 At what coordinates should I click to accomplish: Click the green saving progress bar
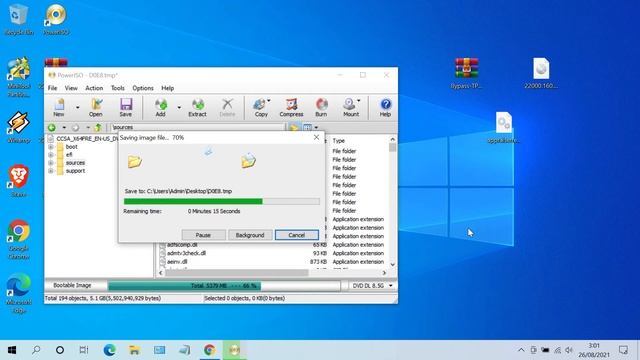[221, 201]
